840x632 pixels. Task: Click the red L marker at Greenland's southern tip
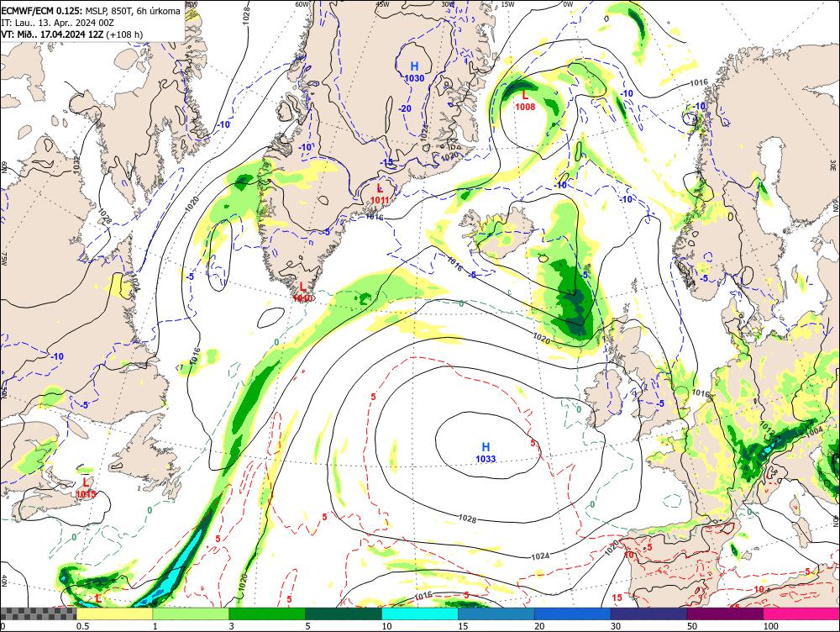[302, 287]
